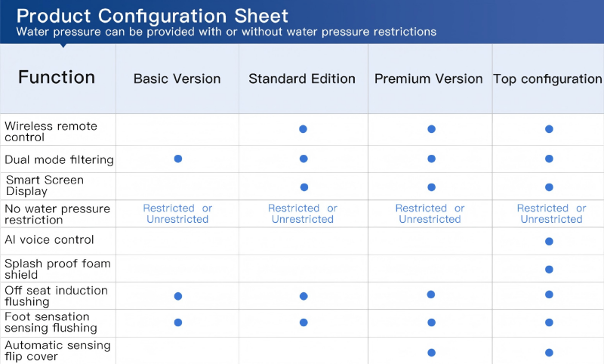
Task: Click the Dual mode filtering dot under Premium Version
Action: click(x=431, y=159)
